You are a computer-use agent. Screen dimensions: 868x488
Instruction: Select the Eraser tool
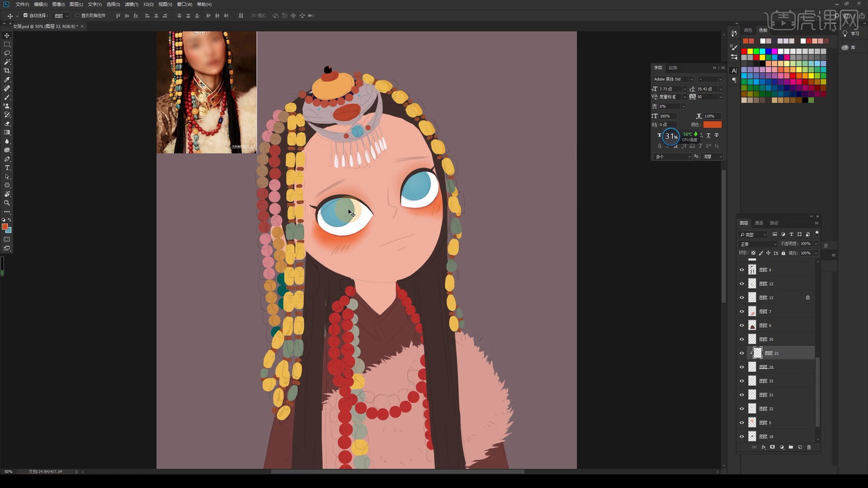[7, 123]
